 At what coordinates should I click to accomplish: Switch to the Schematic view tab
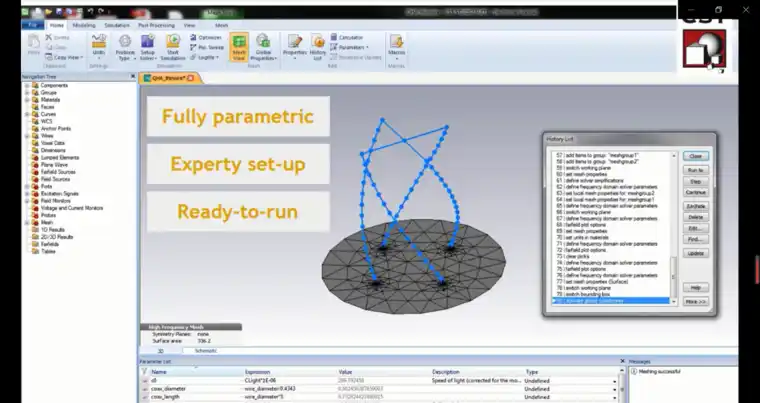[x=206, y=351]
